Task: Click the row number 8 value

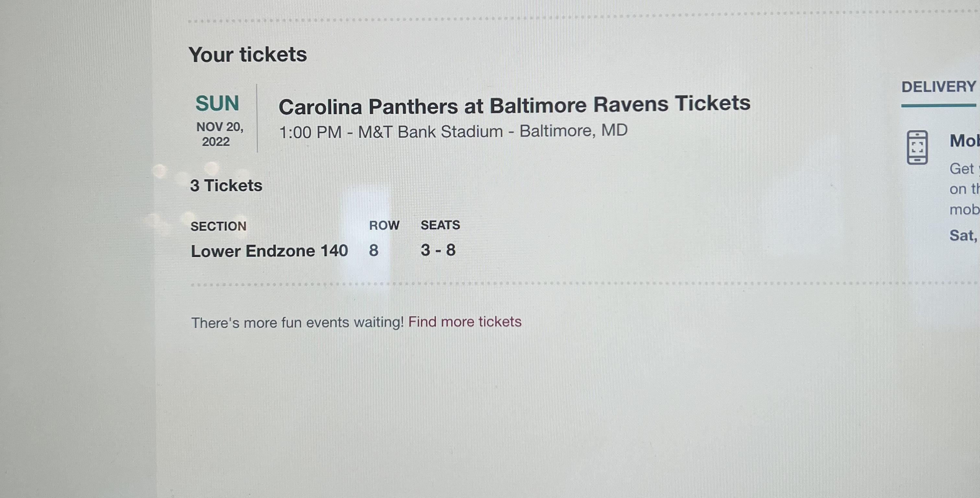Action: click(x=373, y=250)
